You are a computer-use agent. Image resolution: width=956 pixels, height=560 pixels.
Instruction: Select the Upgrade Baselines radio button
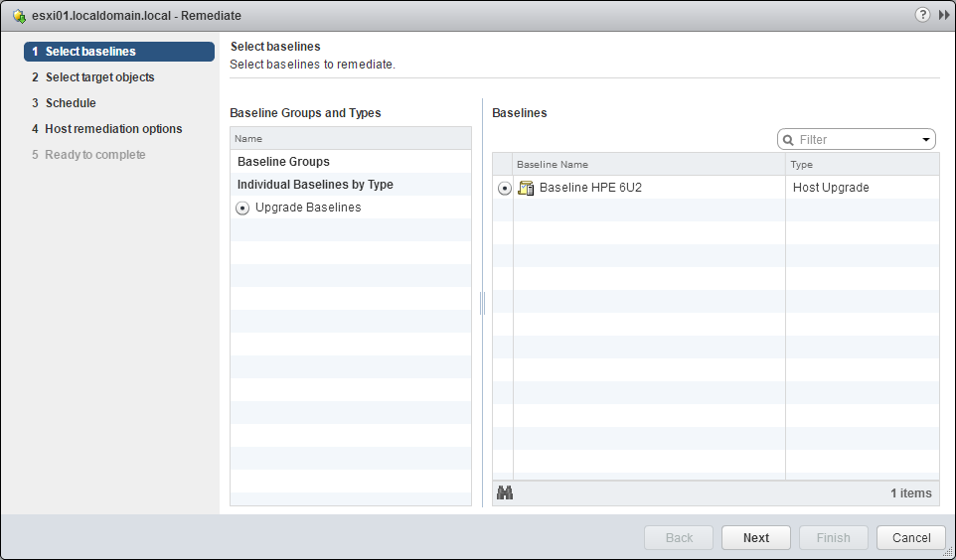pos(242,209)
